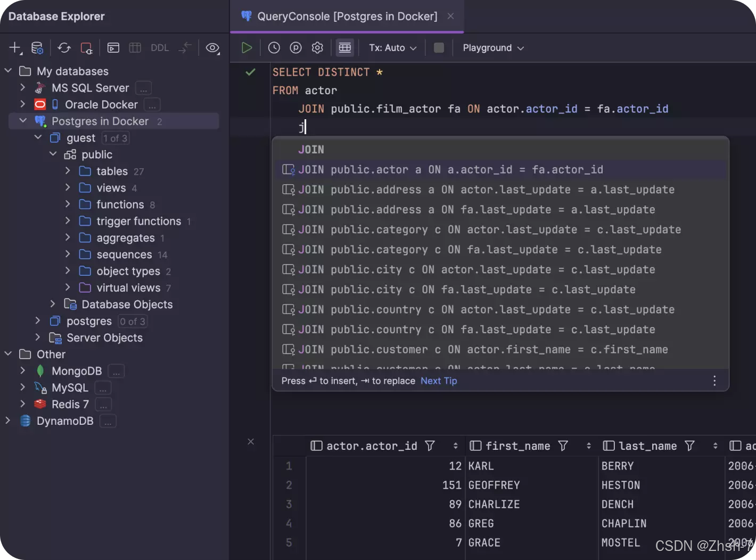Screen dimensions: 756x560
Task: Select the MongoDB data source
Action: [x=77, y=371]
